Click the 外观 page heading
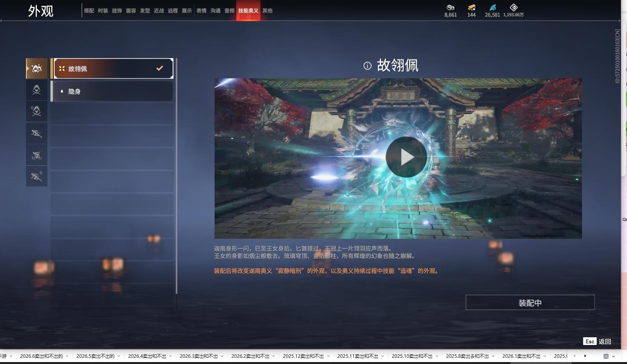This screenshot has width=627, height=364. tap(41, 11)
